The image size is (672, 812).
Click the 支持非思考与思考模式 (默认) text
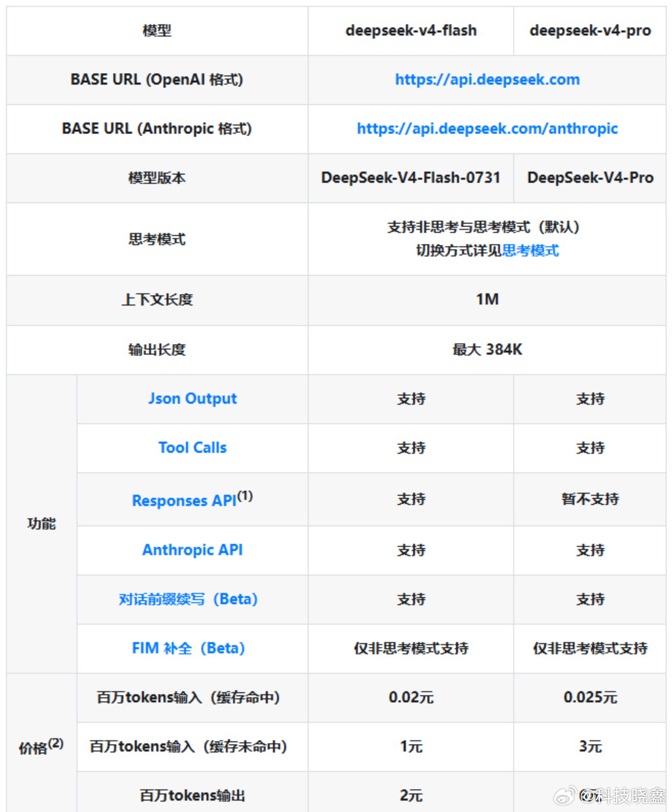[x=484, y=227]
